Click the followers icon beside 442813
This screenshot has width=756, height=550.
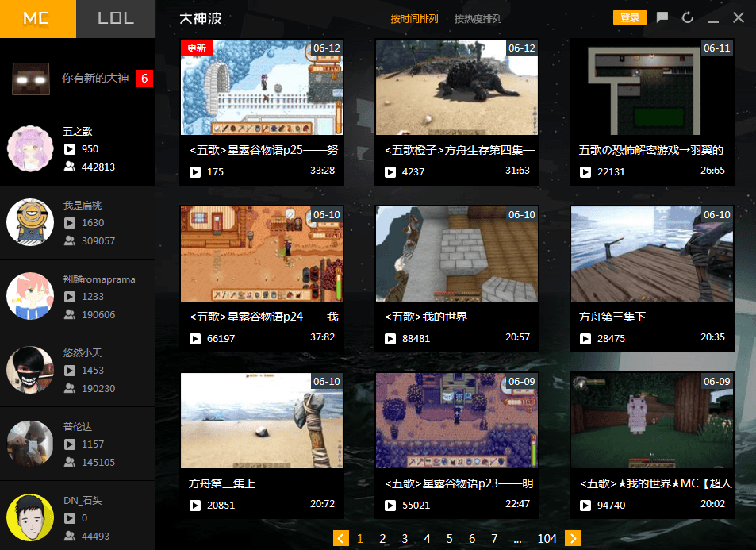coord(70,167)
